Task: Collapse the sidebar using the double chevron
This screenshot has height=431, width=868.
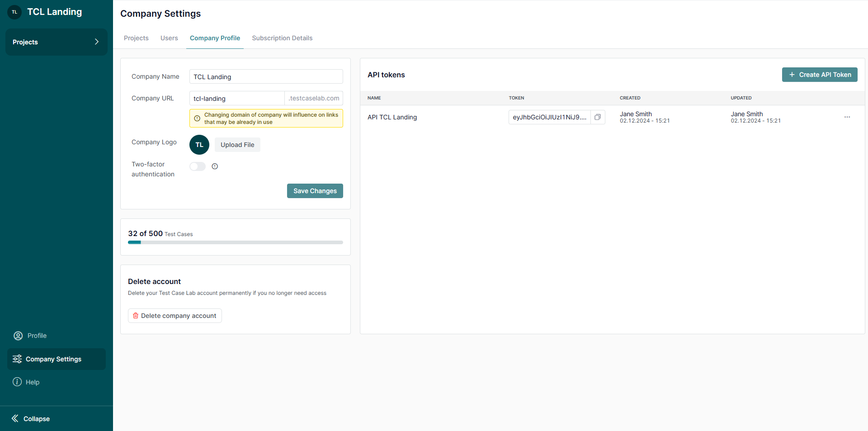Action: pyautogui.click(x=15, y=418)
